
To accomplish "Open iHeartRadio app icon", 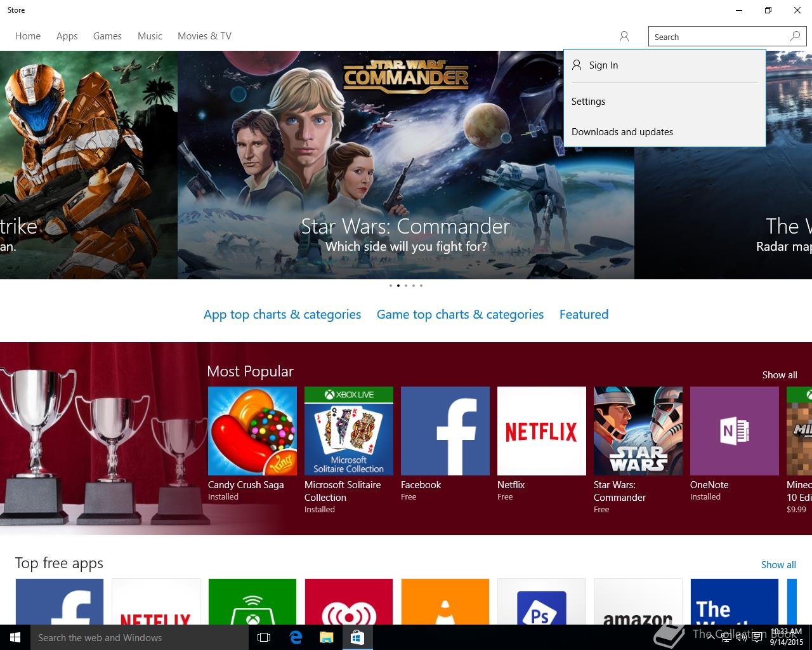I will pos(349,601).
